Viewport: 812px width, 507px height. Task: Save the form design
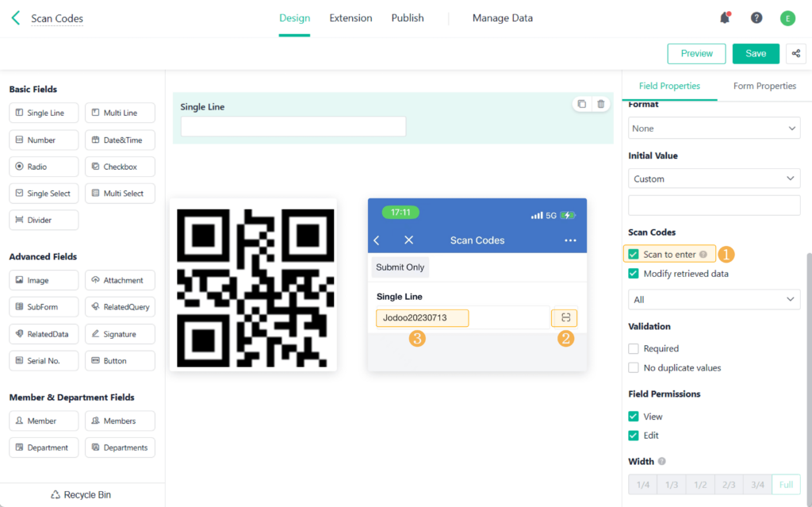pyautogui.click(x=755, y=53)
